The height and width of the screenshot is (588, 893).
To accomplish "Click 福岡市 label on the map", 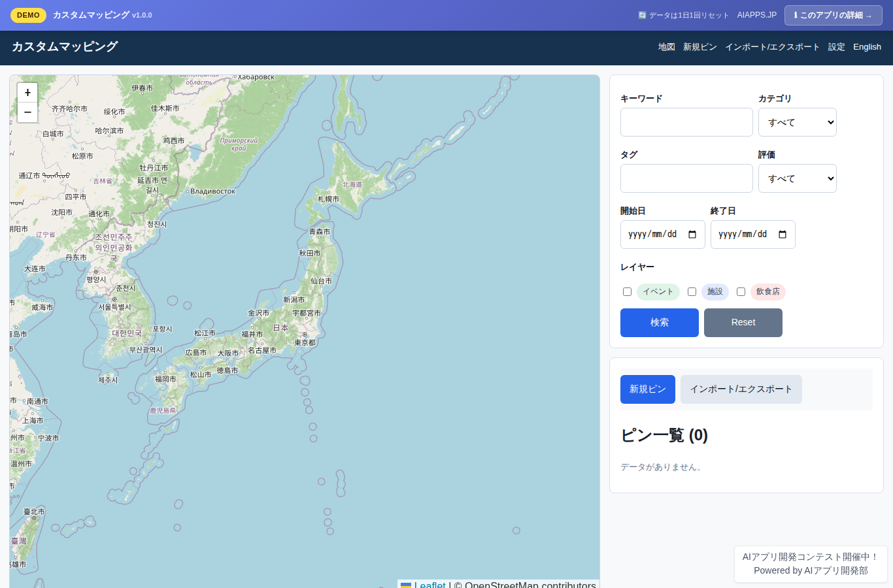I will coord(165,379).
